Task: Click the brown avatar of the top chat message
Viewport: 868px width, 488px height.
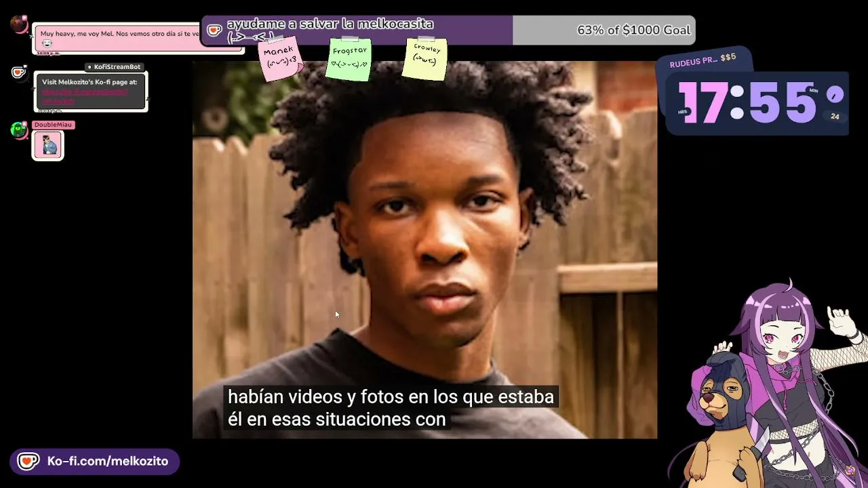Action: [x=19, y=24]
